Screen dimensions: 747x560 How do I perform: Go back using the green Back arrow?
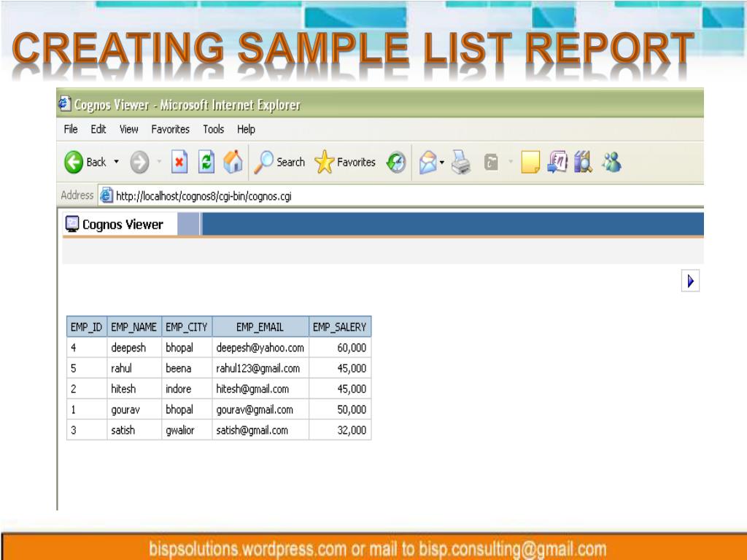click(74, 163)
